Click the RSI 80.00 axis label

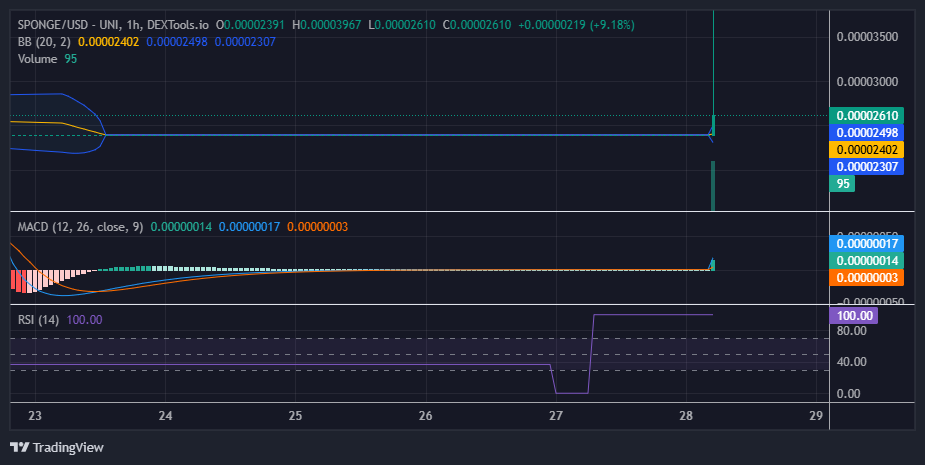point(851,331)
